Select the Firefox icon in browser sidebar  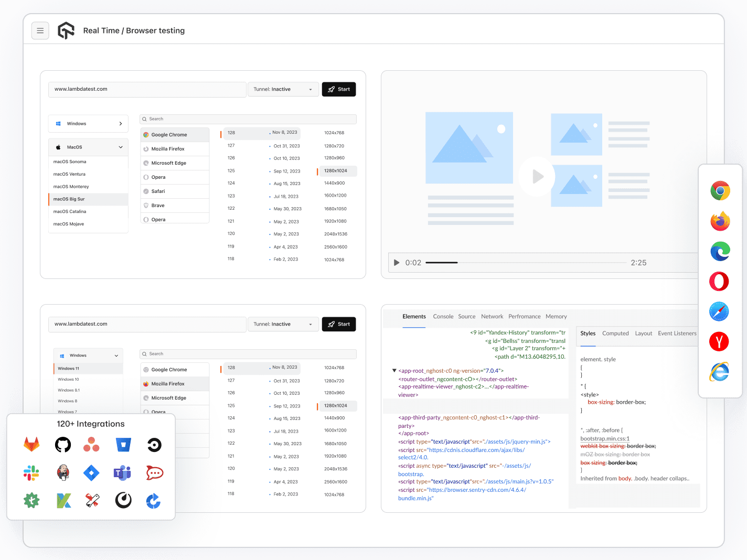[x=720, y=221]
